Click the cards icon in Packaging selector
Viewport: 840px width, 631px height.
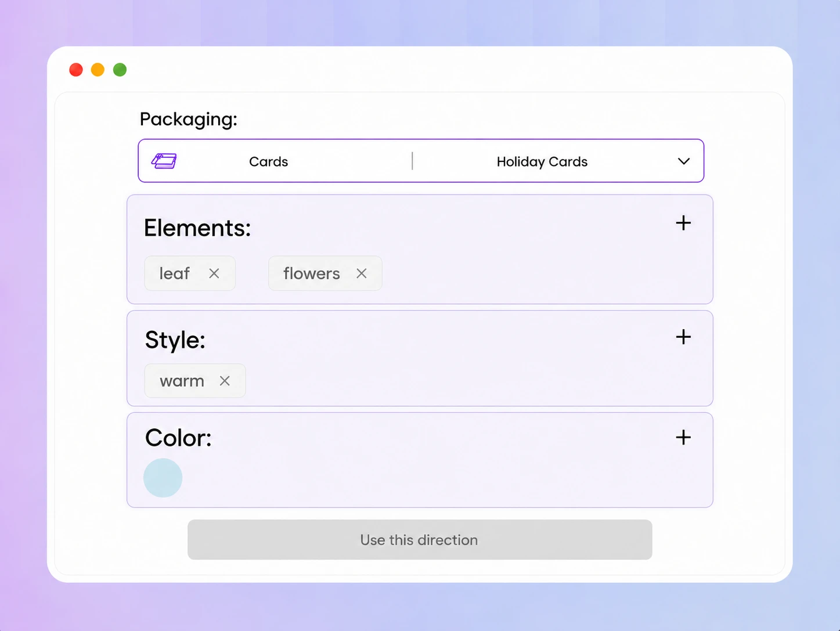[x=164, y=161]
